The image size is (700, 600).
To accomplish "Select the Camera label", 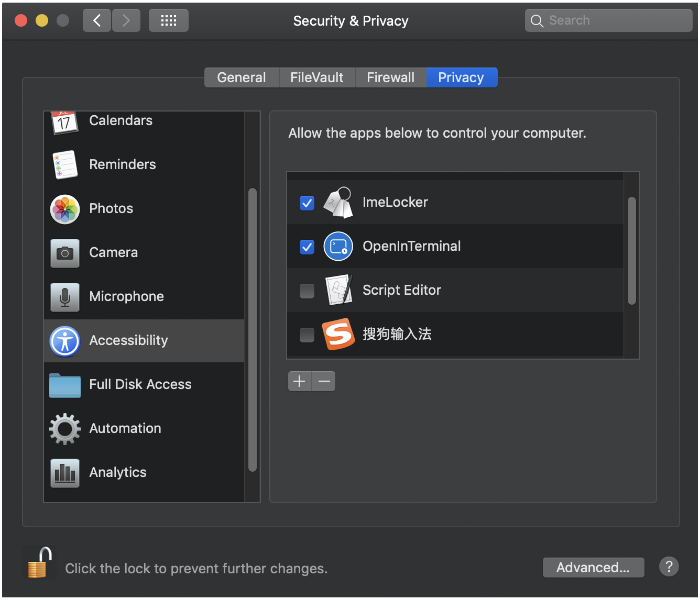I will click(x=114, y=252).
